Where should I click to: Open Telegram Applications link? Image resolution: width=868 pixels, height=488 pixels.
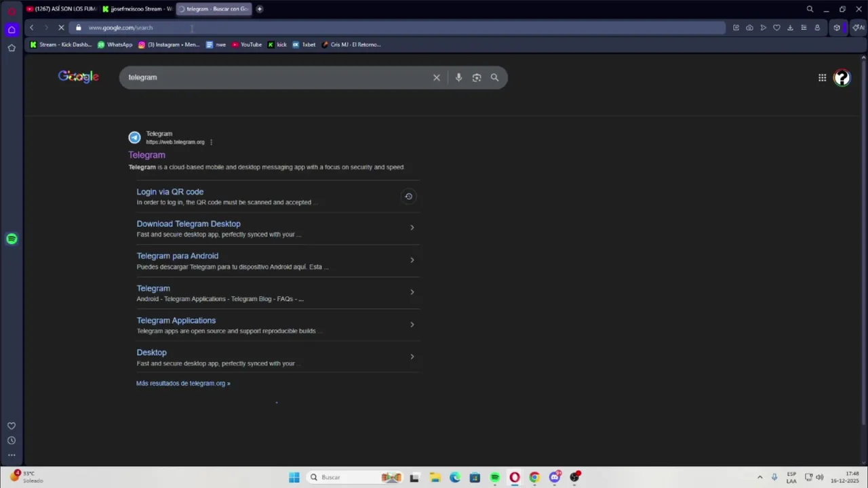(176, 321)
